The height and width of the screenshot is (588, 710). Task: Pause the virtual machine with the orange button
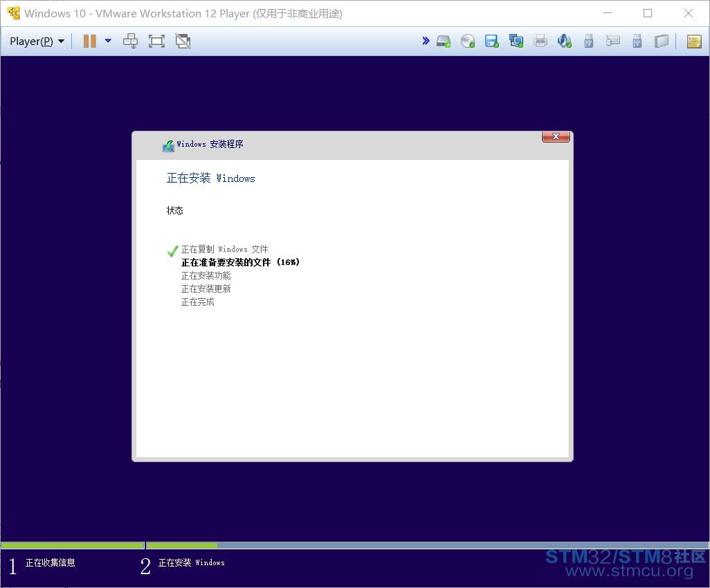pyautogui.click(x=90, y=42)
